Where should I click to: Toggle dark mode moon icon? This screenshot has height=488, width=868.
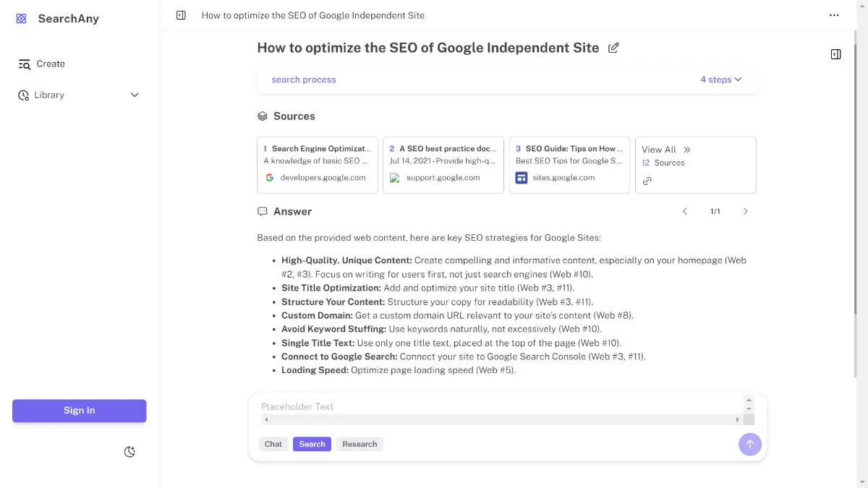[129, 452]
